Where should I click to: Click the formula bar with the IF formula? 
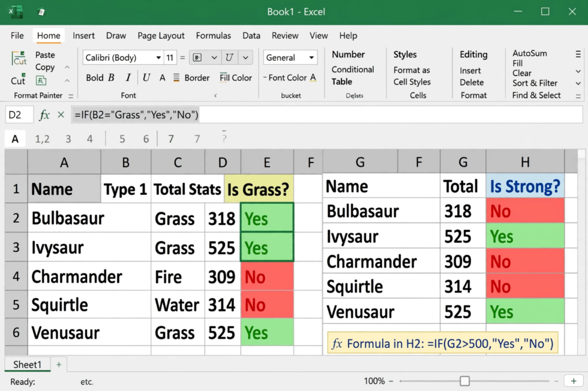point(327,115)
